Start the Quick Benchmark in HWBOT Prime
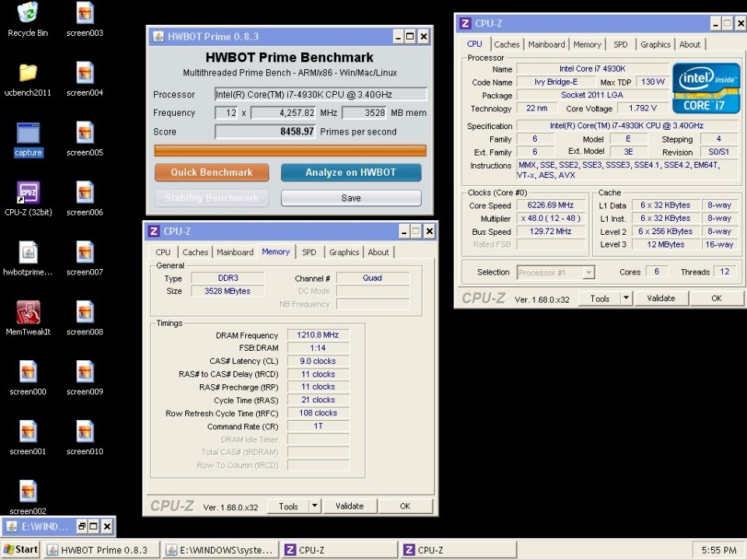747x560 pixels. pos(212,173)
